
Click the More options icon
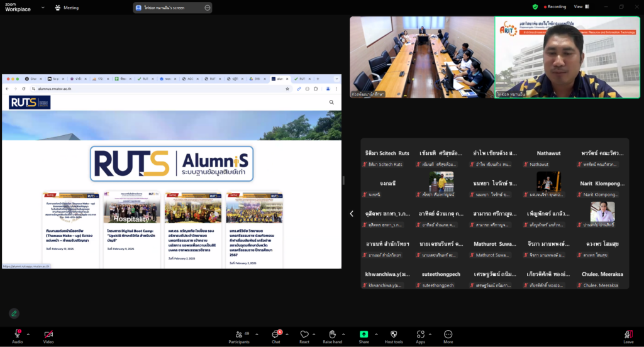tap(448, 334)
